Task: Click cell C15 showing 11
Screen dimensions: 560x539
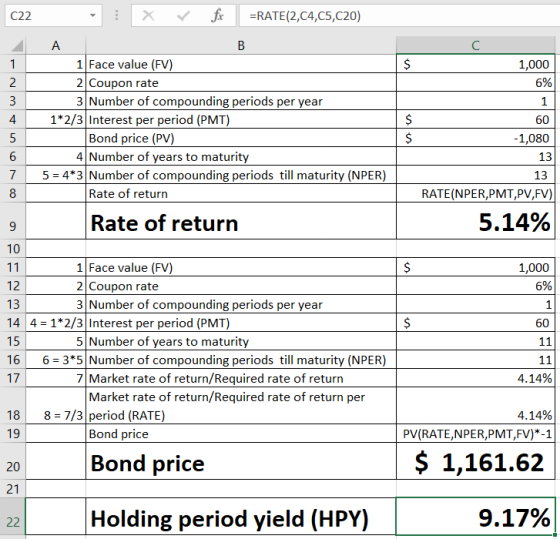Action: [475, 341]
